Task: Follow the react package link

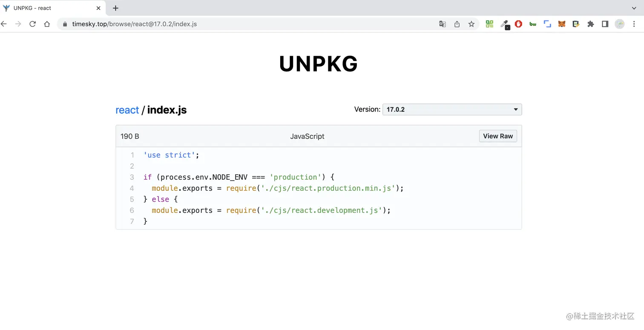Action: pyautogui.click(x=127, y=110)
